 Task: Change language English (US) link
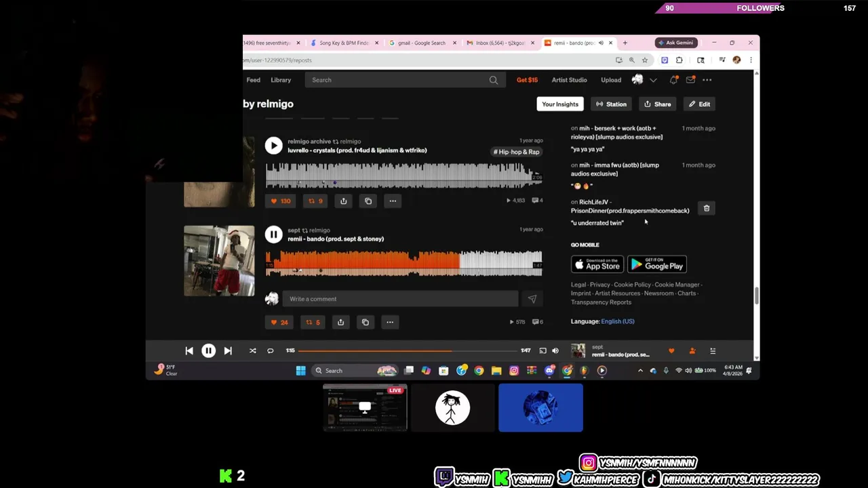point(618,321)
